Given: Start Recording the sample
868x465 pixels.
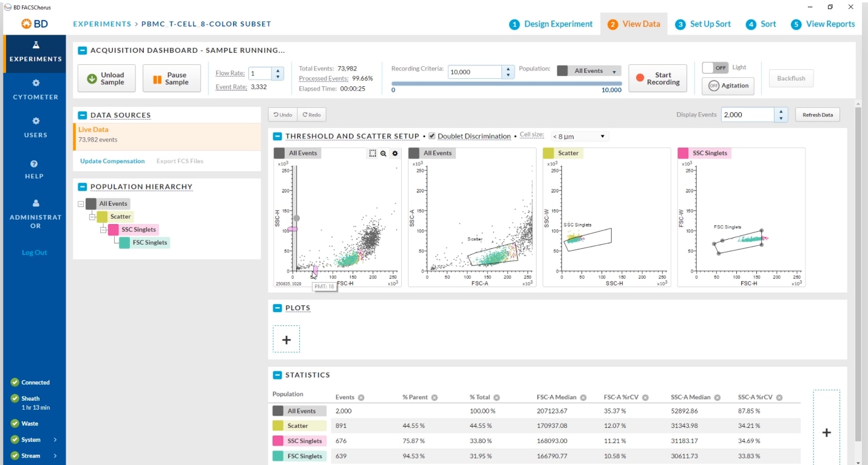Looking at the screenshot, I should pyautogui.click(x=657, y=78).
